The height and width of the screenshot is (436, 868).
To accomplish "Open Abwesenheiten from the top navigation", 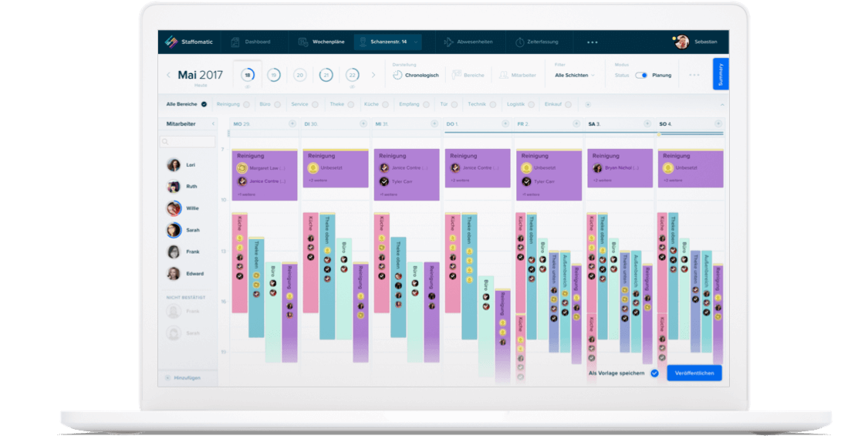I will [468, 42].
